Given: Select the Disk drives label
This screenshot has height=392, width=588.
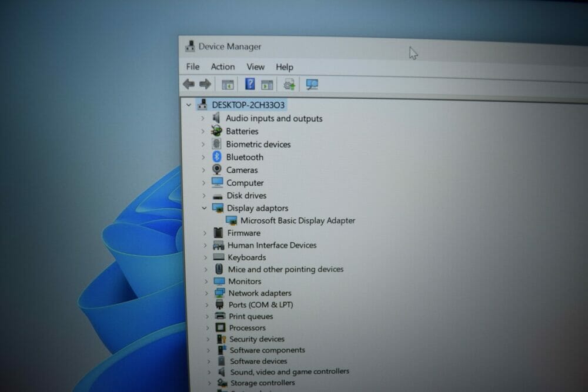Looking at the screenshot, I should click(x=246, y=196).
